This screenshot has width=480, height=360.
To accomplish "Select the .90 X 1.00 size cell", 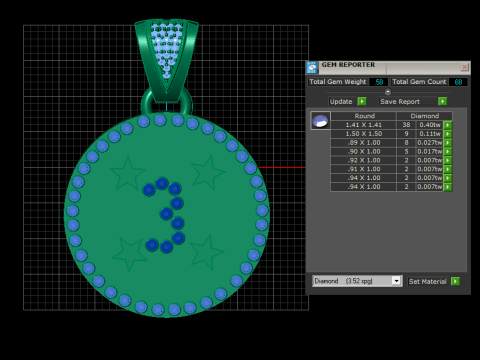I will [364, 151].
